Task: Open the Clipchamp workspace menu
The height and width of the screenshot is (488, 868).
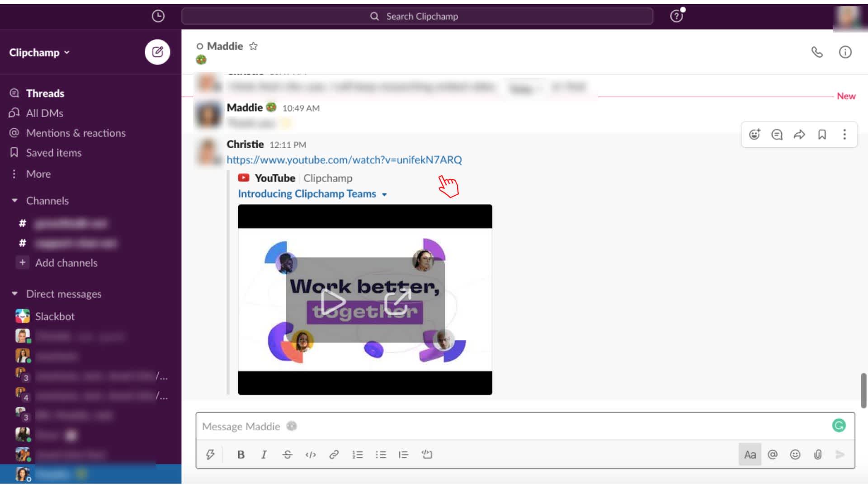Action: pos(39,52)
